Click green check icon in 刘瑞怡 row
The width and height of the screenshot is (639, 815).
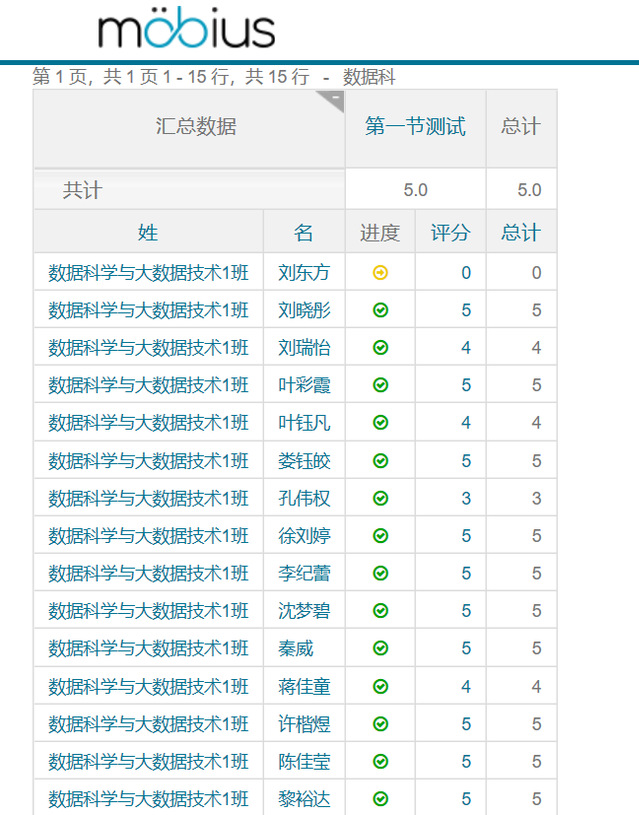click(x=380, y=348)
